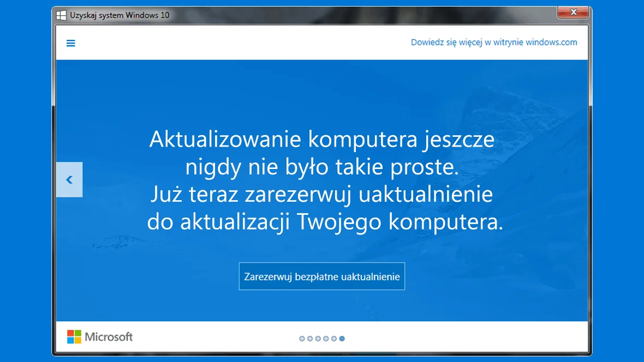Open the hamburger menu icon
The image size is (644, 362).
70,43
